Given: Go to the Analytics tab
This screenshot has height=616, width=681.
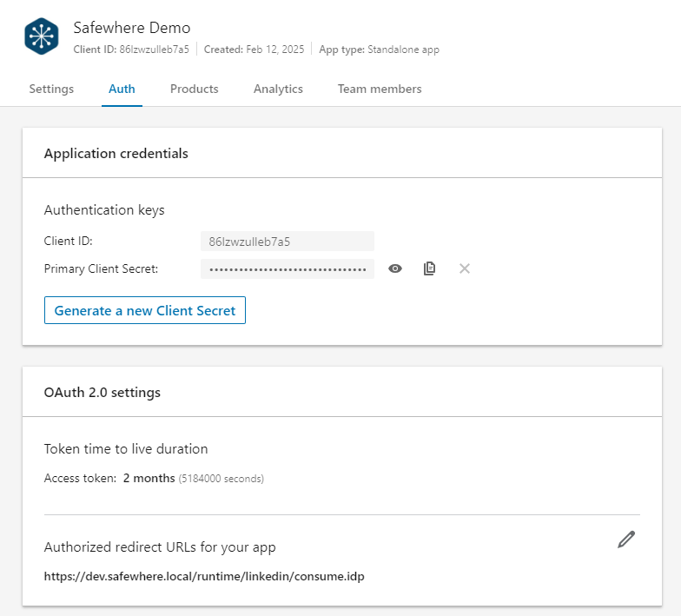Looking at the screenshot, I should (x=278, y=89).
